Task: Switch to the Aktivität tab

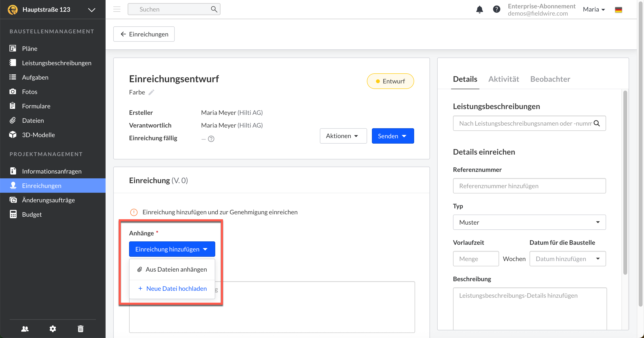Action: point(503,79)
